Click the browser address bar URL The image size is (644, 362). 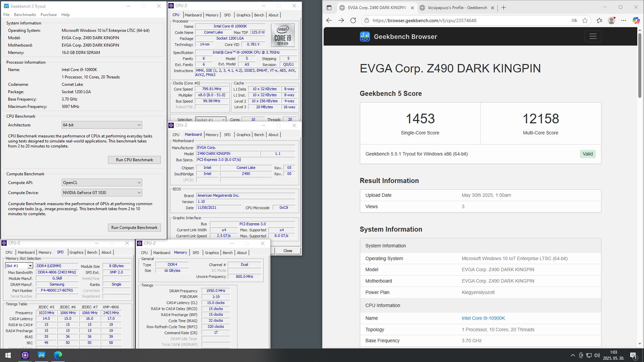[424, 20]
